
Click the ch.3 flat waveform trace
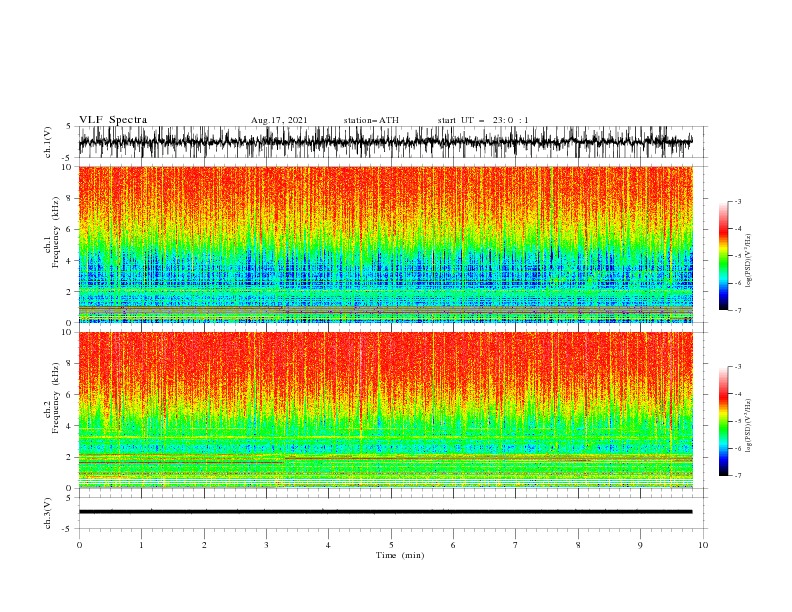pyautogui.click(x=385, y=512)
